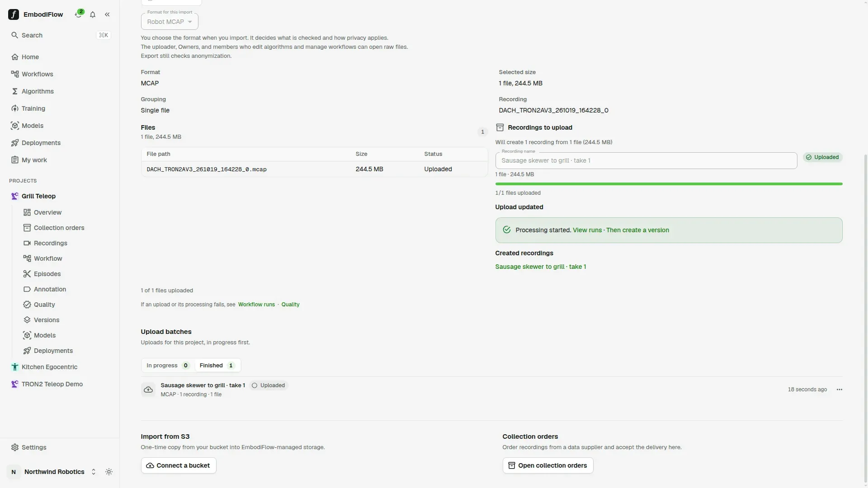Click Connect a bucket button
The image size is (868, 488).
(x=179, y=465)
